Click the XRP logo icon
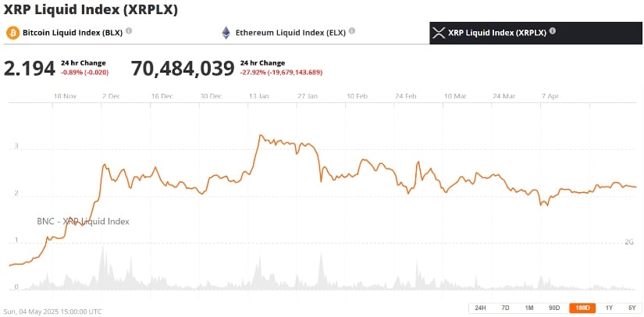The image size is (644, 317). [x=439, y=33]
